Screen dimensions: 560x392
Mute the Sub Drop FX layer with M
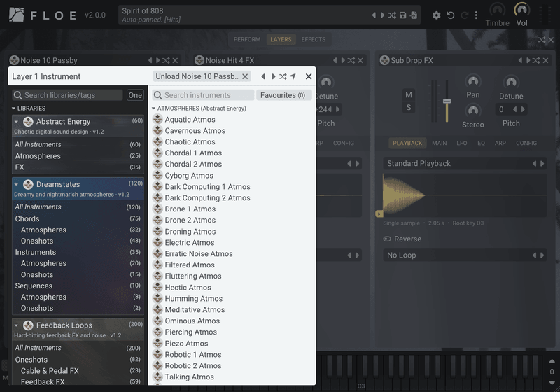coord(409,95)
